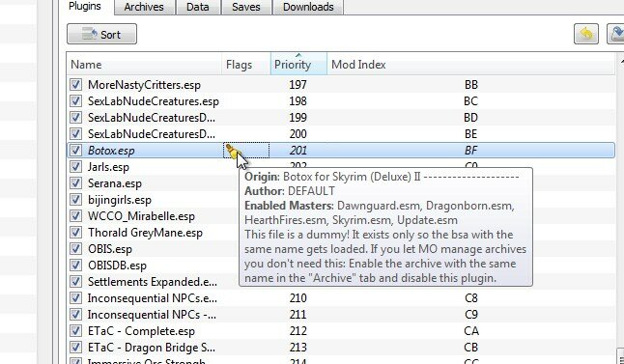The width and height of the screenshot is (624, 364).
Task: Sort by the Mod Index column header
Action: tap(470, 65)
